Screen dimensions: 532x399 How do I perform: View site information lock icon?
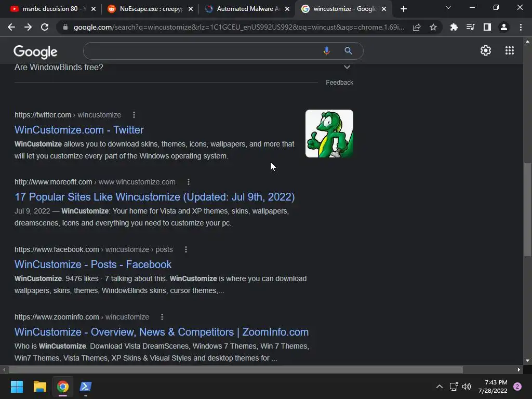click(x=65, y=27)
